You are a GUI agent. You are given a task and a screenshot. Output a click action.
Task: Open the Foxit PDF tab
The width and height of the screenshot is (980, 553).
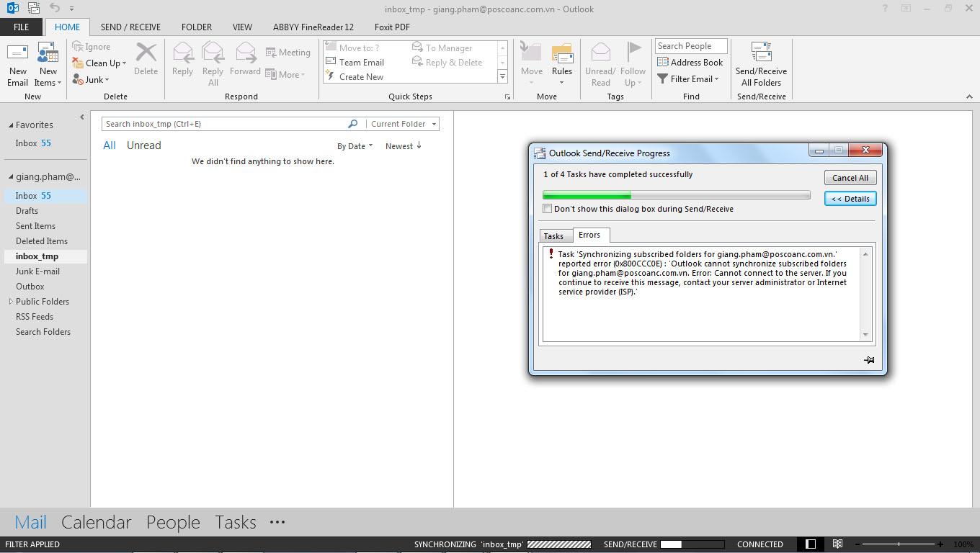(x=392, y=27)
